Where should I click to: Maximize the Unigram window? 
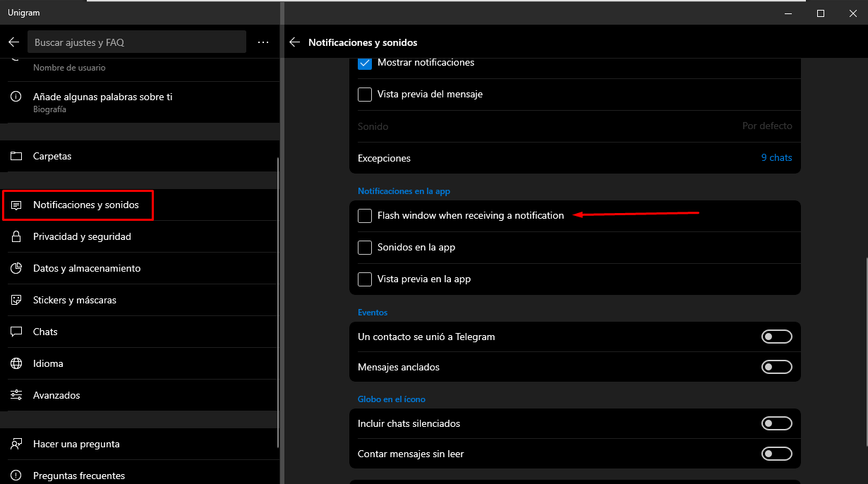821,13
